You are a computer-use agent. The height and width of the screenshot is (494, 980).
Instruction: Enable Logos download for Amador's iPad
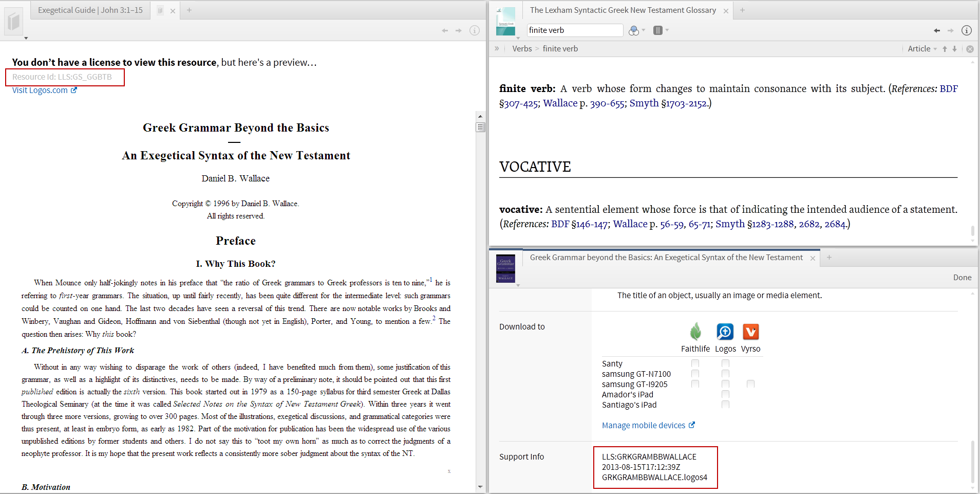[x=725, y=394]
